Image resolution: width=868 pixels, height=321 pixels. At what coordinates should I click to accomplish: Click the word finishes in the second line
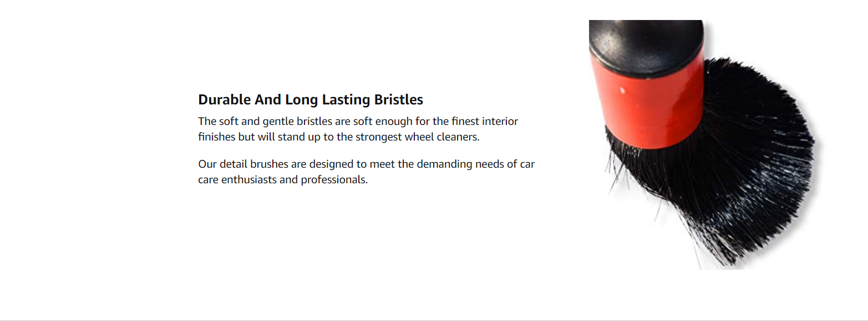click(217, 137)
